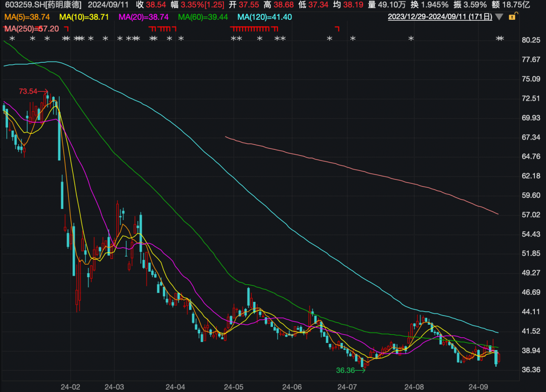Click the rightmost asterisk event marker
Screen dimensions: 546x392
(x=502, y=39)
